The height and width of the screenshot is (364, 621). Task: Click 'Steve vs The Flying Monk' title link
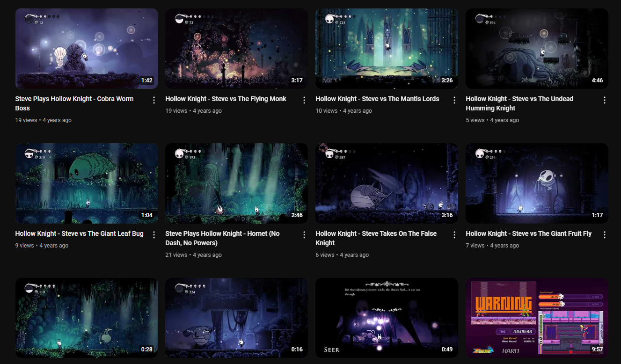226,99
